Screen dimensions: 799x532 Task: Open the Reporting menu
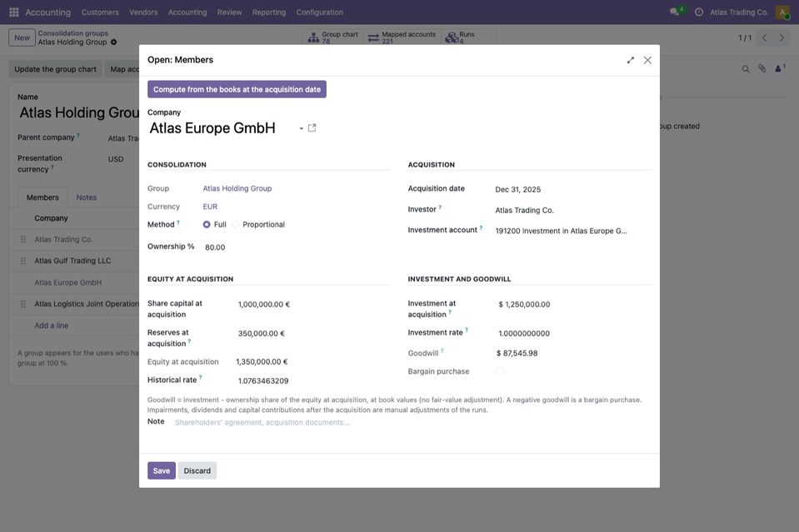coord(269,12)
